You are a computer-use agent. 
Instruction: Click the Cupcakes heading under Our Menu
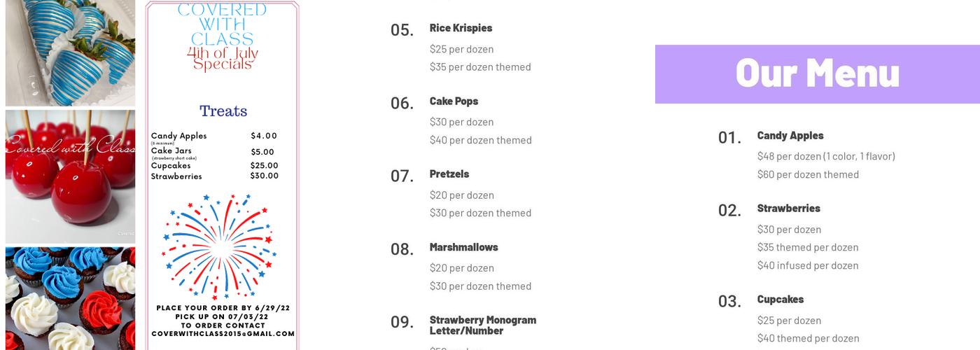tap(780, 300)
